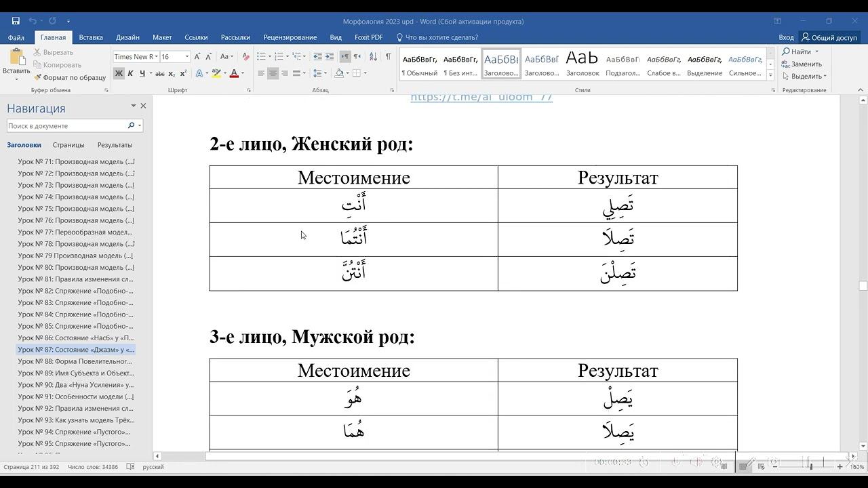Align text to the right
This screenshot has width=868, height=488.
(x=285, y=73)
